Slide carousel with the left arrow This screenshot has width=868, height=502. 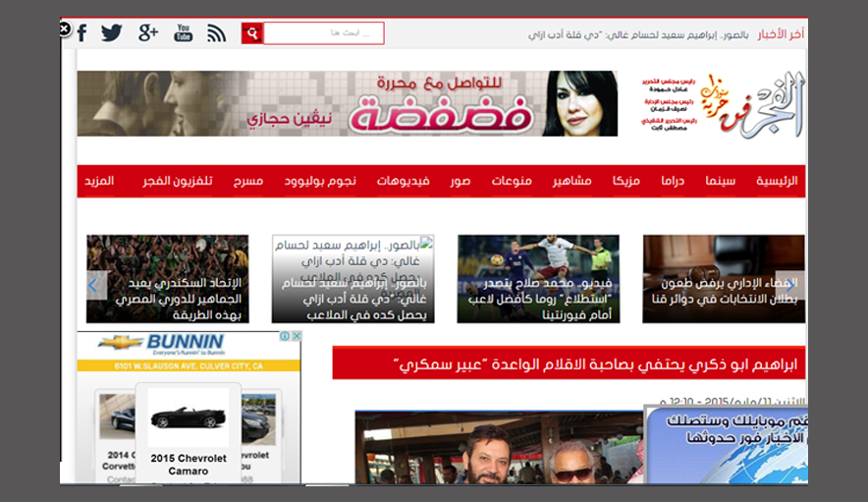click(x=94, y=285)
